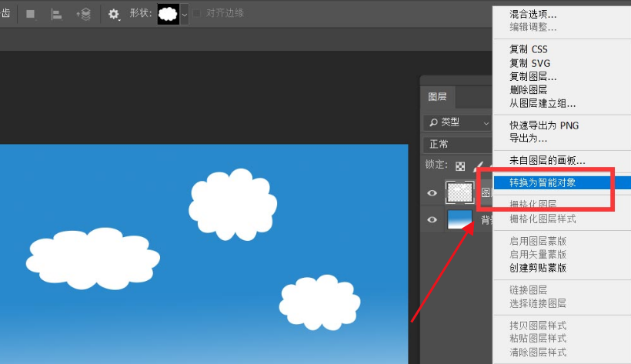Viewport: 631px width, 364px height.
Task: Select the gradient background layer thumbnail
Action: [459, 220]
